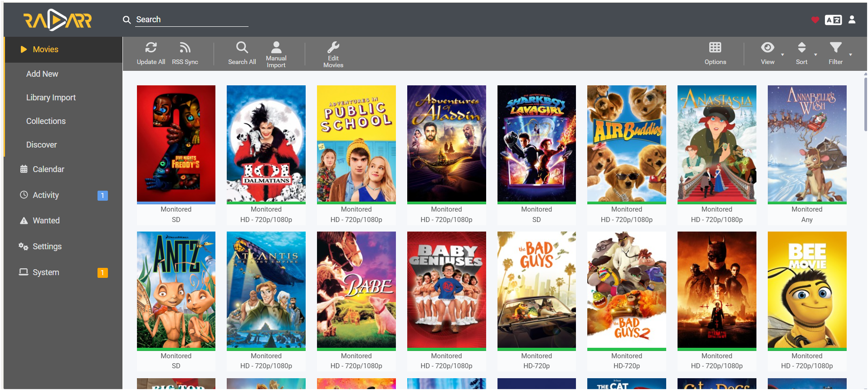Click the user account icon
Image resolution: width=868 pixels, height=390 pixels.
852,20
